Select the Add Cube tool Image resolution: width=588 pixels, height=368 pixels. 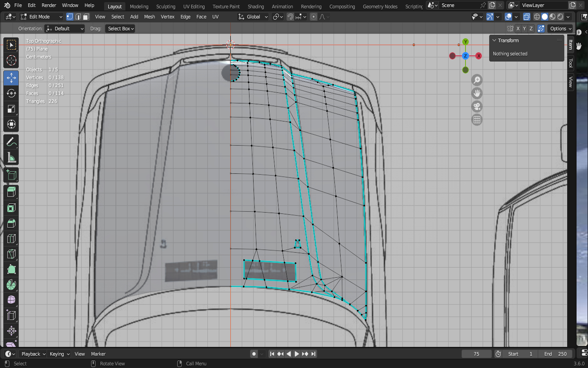pyautogui.click(x=11, y=175)
